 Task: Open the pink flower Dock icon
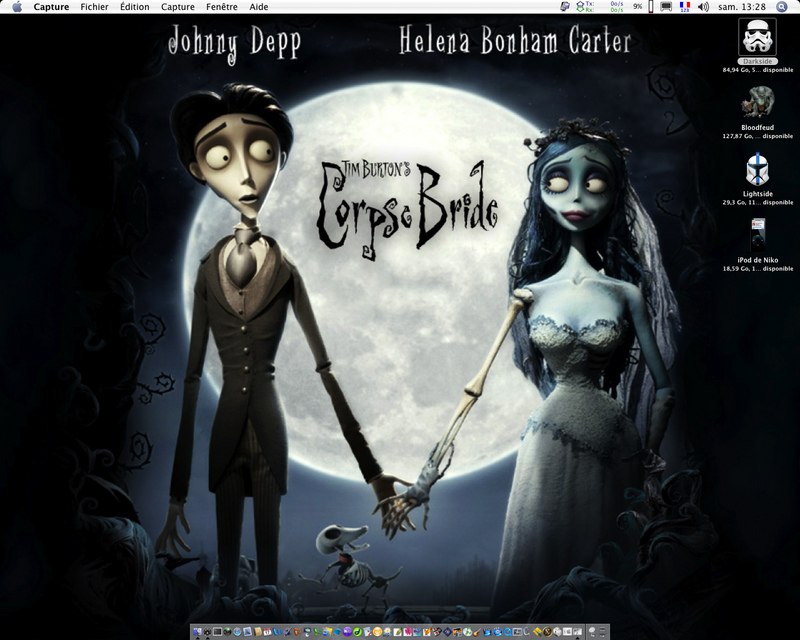(408, 632)
